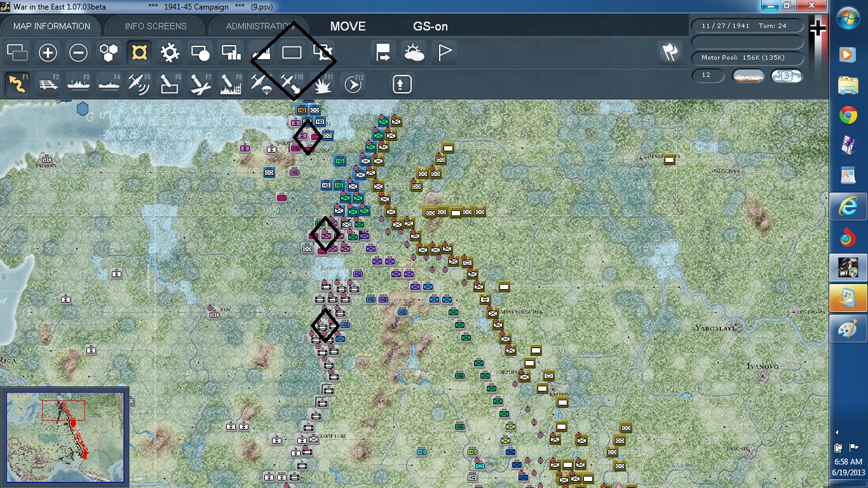Select F5 air recon mode
This screenshot has width=868, height=488.
139,84
